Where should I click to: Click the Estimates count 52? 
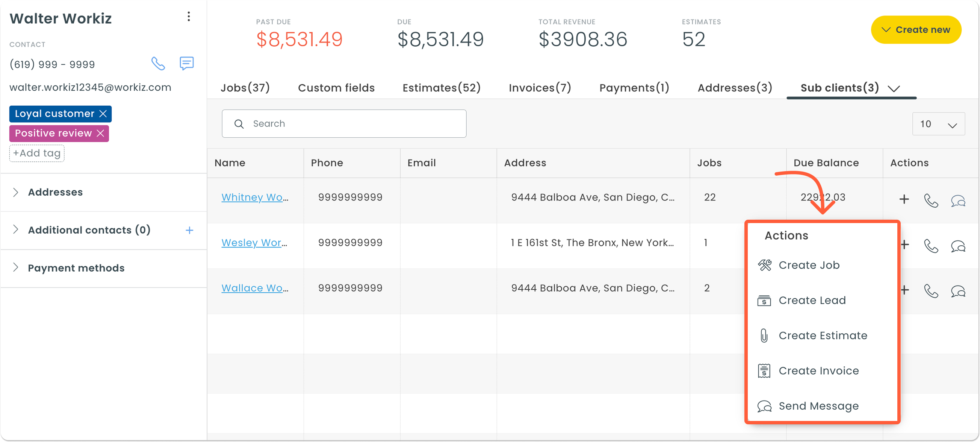click(x=694, y=39)
